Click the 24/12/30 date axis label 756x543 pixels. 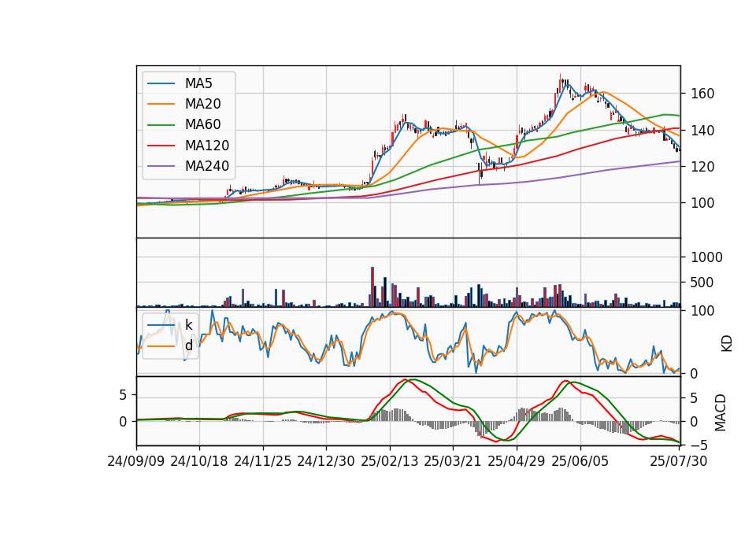326,461
